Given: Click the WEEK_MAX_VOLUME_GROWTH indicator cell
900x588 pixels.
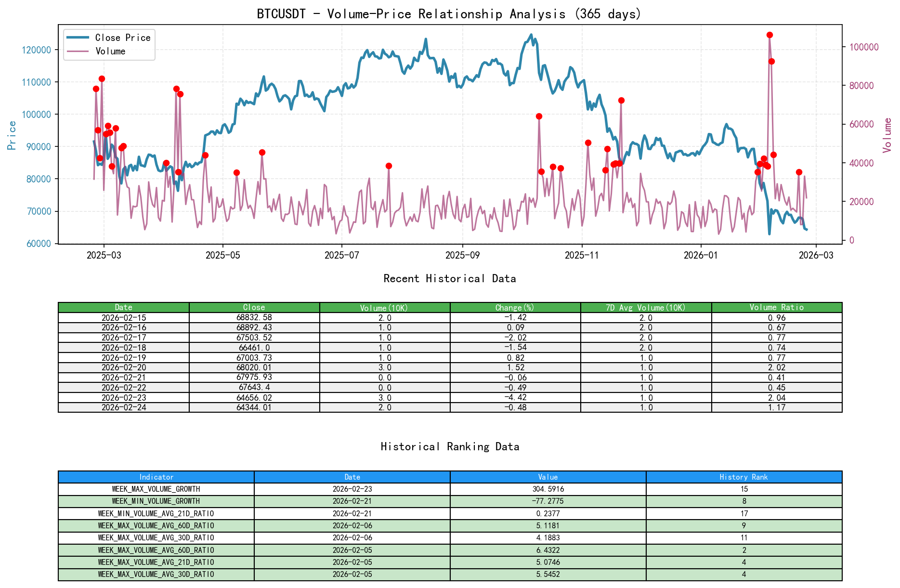Looking at the screenshot, I should point(155,488).
